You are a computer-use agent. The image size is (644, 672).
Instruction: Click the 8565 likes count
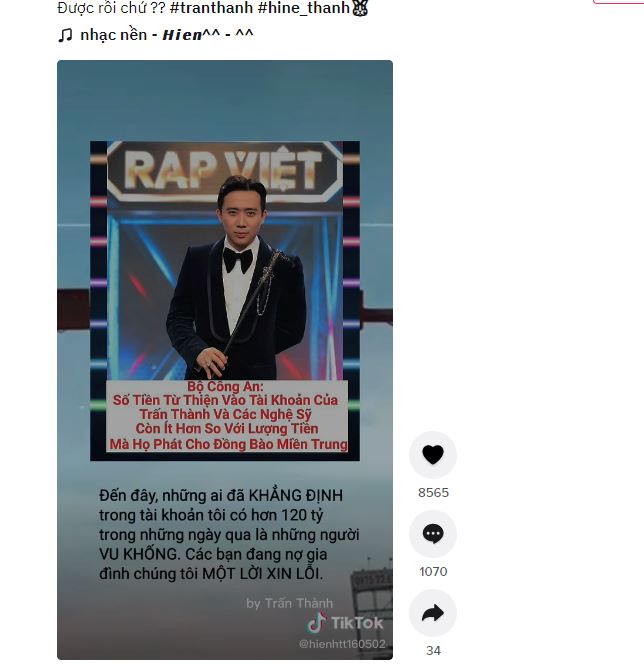pos(433,492)
